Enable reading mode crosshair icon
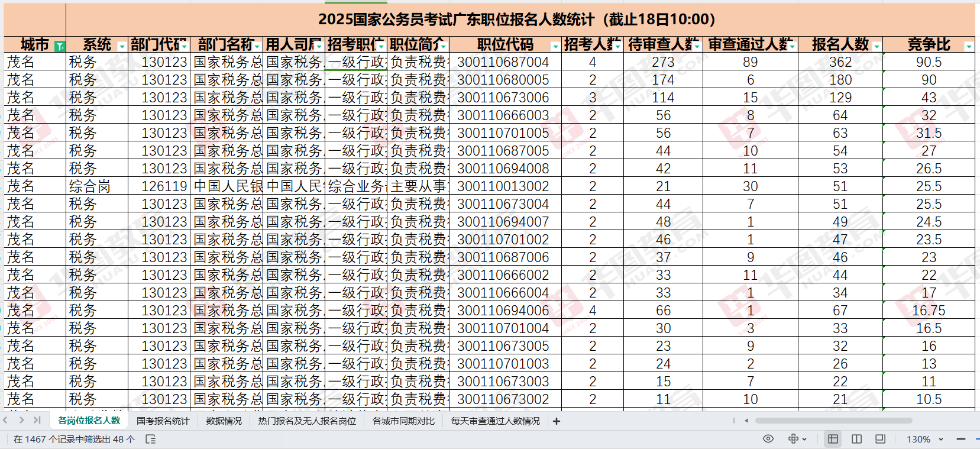 click(x=794, y=439)
